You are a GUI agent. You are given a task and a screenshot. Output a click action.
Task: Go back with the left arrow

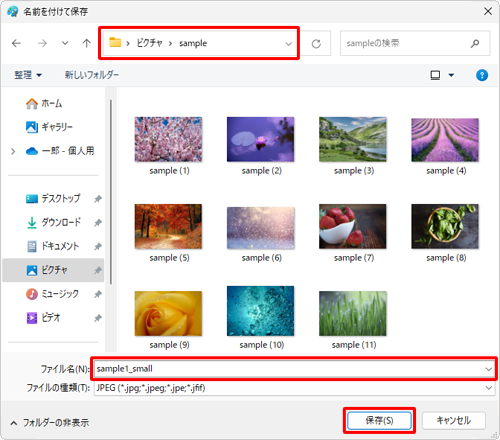point(16,43)
